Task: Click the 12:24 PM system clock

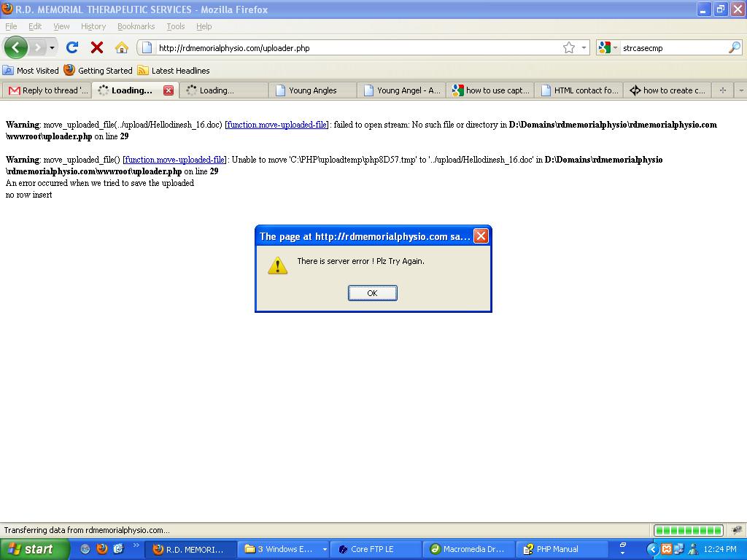Action: coord(720,550)
